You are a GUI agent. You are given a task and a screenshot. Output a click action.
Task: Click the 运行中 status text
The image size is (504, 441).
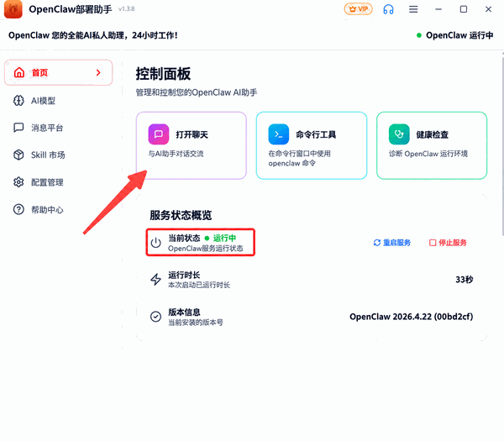[x=224, y=239]
